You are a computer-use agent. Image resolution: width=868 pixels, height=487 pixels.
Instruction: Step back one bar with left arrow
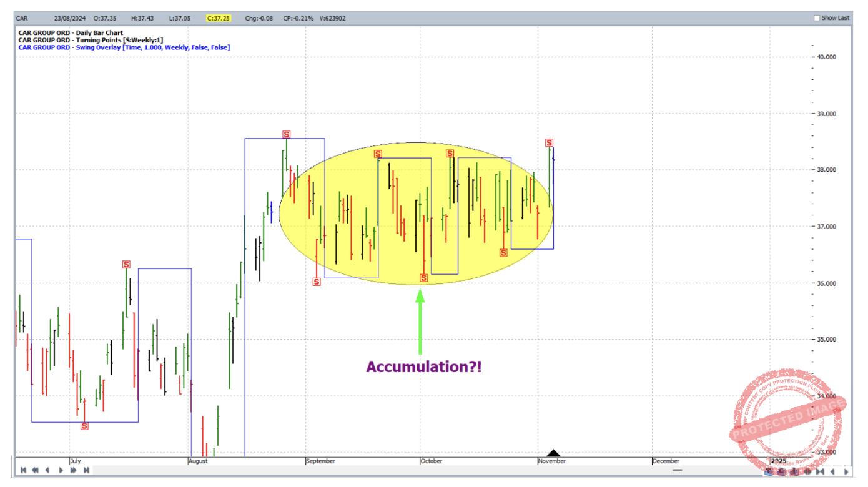pos(47,470)
